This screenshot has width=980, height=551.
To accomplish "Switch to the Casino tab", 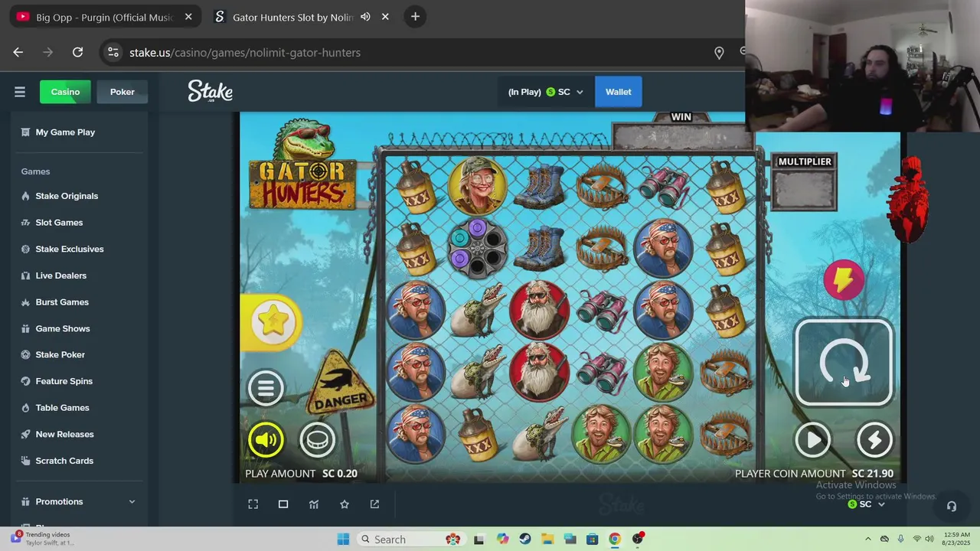I will coord(65,92).
